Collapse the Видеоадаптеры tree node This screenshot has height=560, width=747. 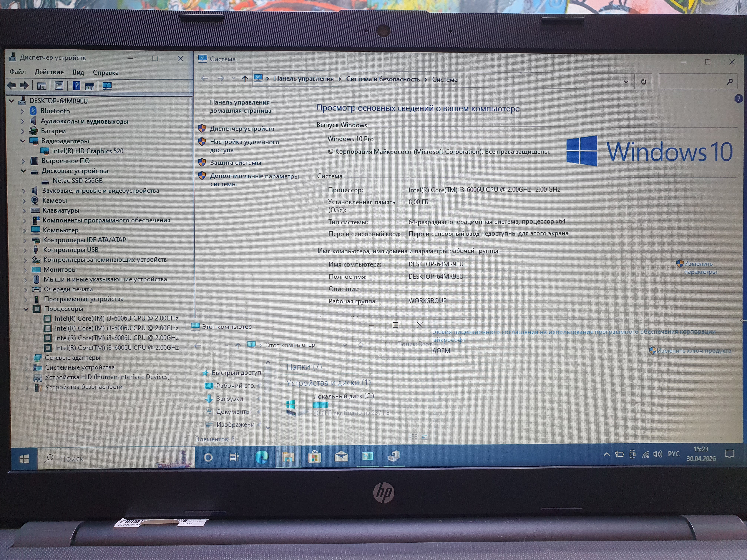23,141
